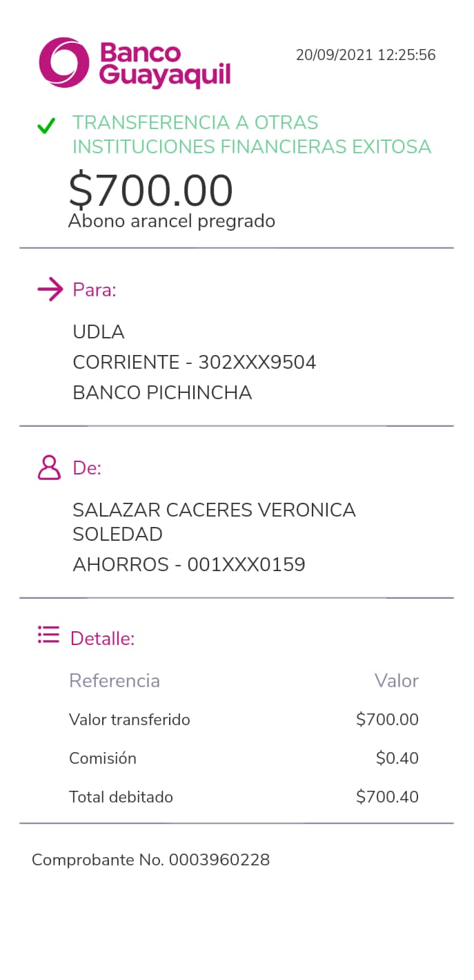Click the BANCO PICHINCHA bank name
The height and width of the screenshot is (980, 474).
point(162,393)
